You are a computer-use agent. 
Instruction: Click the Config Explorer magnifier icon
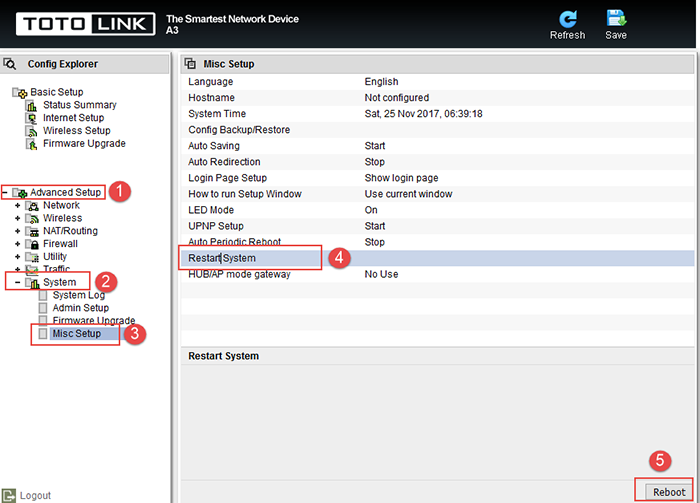click(10, 64)
